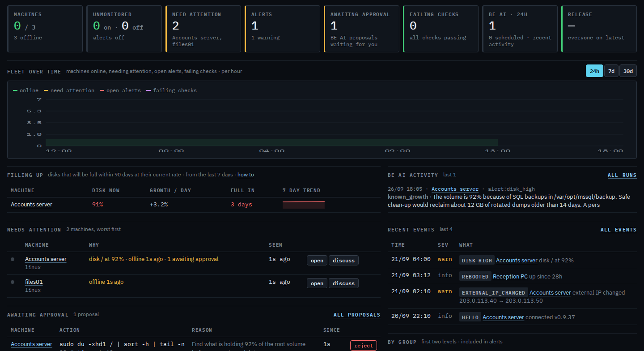
Task: Open Accounts server in EXTERNAL_IP_CHANGED event
Action: (550, 293)
